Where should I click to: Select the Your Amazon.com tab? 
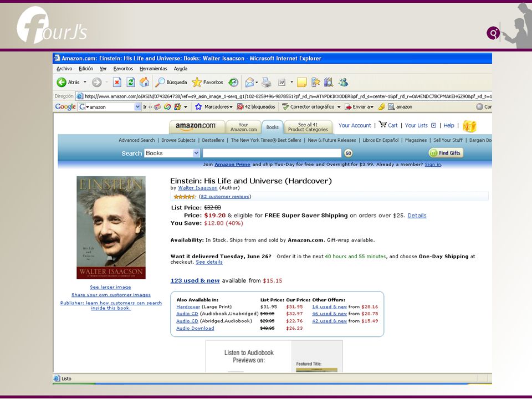243,127
